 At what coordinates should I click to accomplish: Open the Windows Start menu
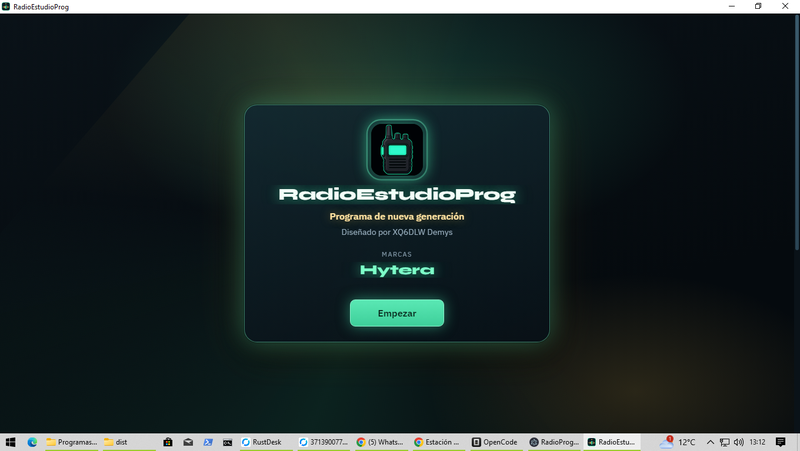point(10,442)
